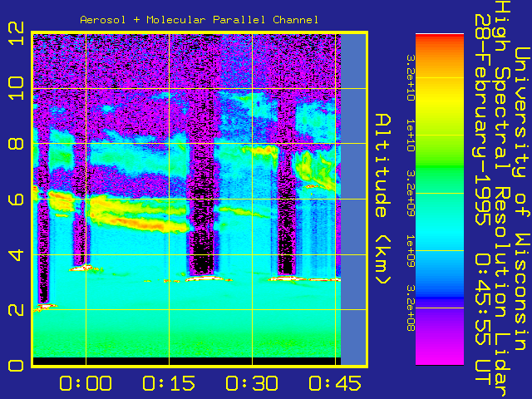Pick the red top of the colorbar
This screenshot has width=532, height=399.
pos(440,38)
